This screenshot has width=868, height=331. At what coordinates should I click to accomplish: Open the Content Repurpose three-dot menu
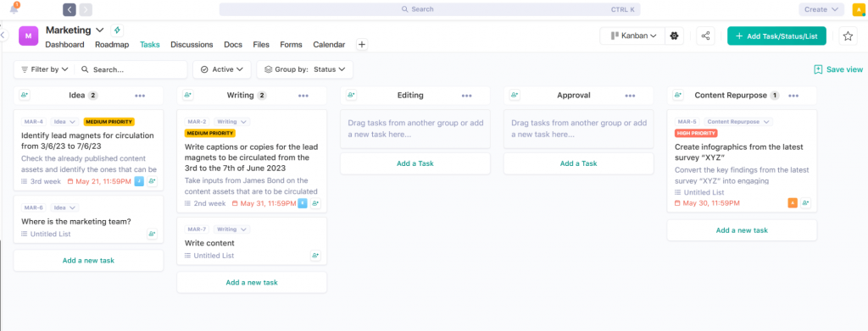[793, 96]
